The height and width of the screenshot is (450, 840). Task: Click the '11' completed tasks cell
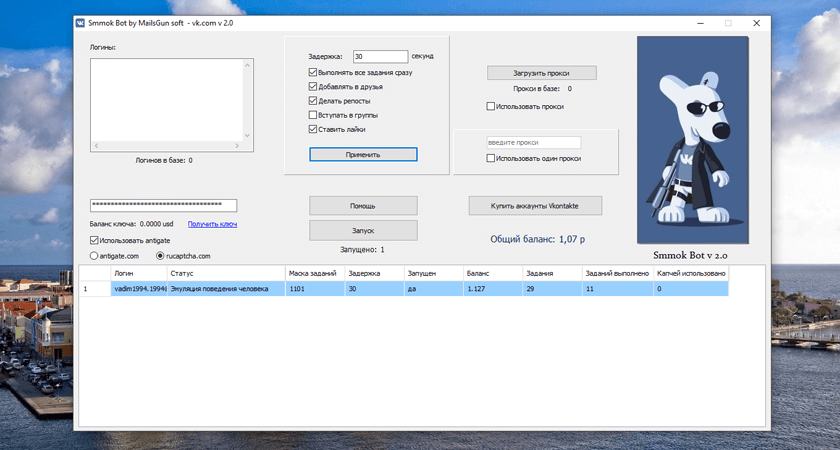tap(618, 289)
